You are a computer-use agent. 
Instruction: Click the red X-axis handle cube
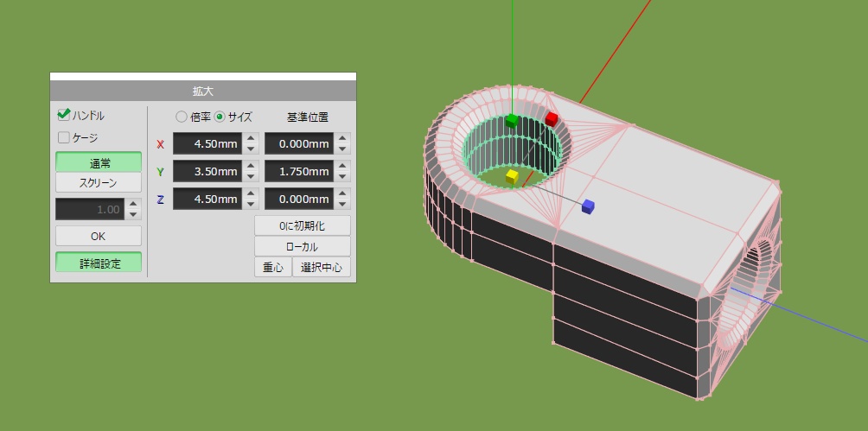(x=552, y=119)
